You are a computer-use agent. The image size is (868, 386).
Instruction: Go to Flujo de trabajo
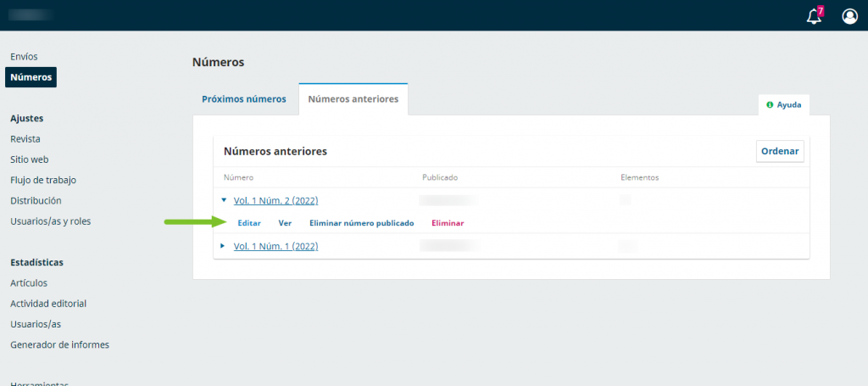tap(43, 180)
